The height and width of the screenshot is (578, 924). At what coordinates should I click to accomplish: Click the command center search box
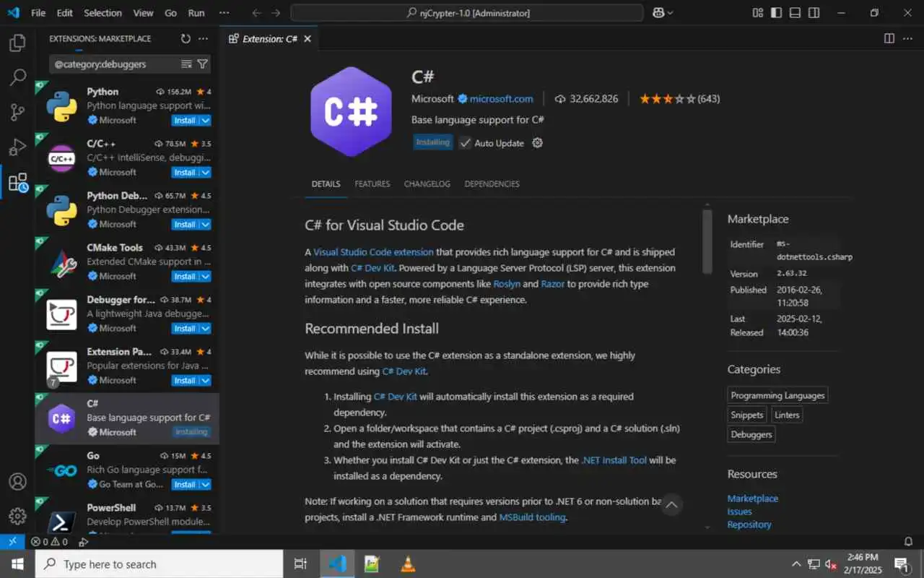(466, 13)
